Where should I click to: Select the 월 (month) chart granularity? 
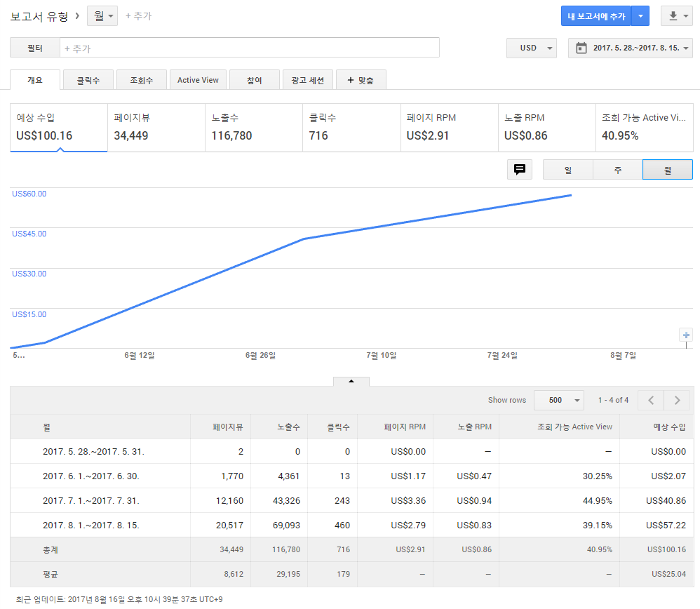667,170
